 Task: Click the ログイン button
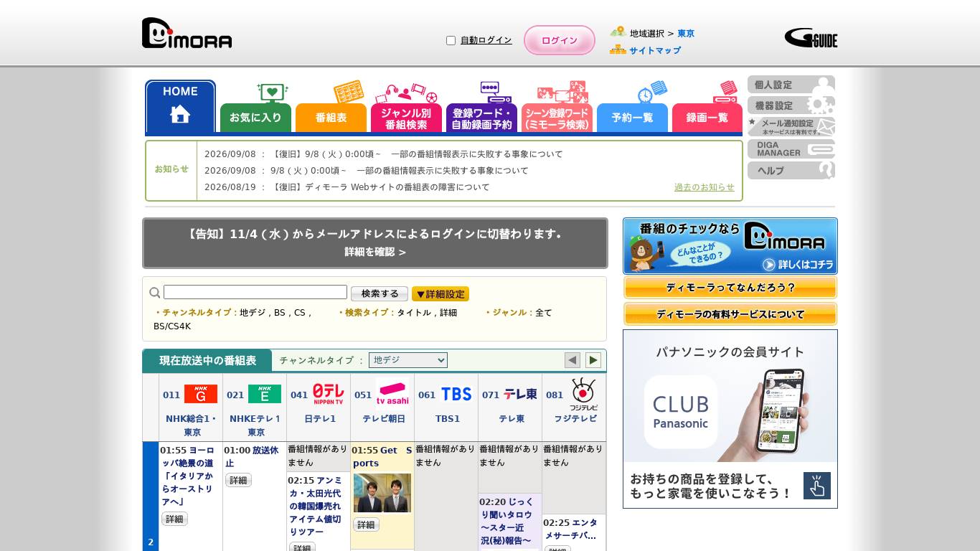point(560,40)
